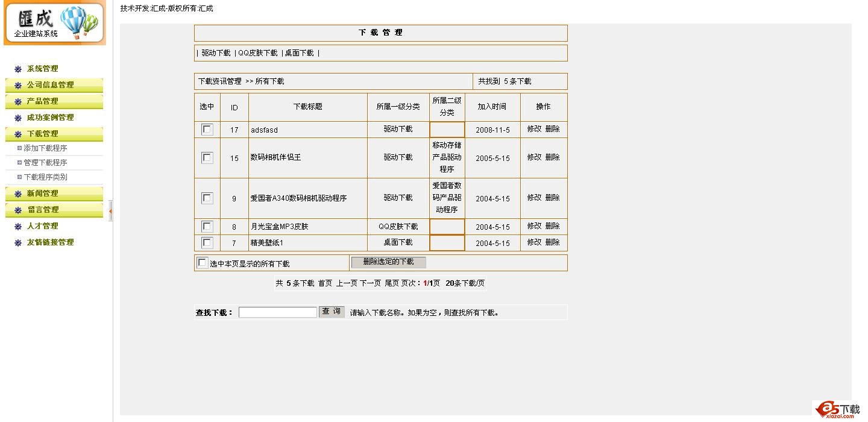Click gear icon beside 人才管理

click(x=18, y=227)
